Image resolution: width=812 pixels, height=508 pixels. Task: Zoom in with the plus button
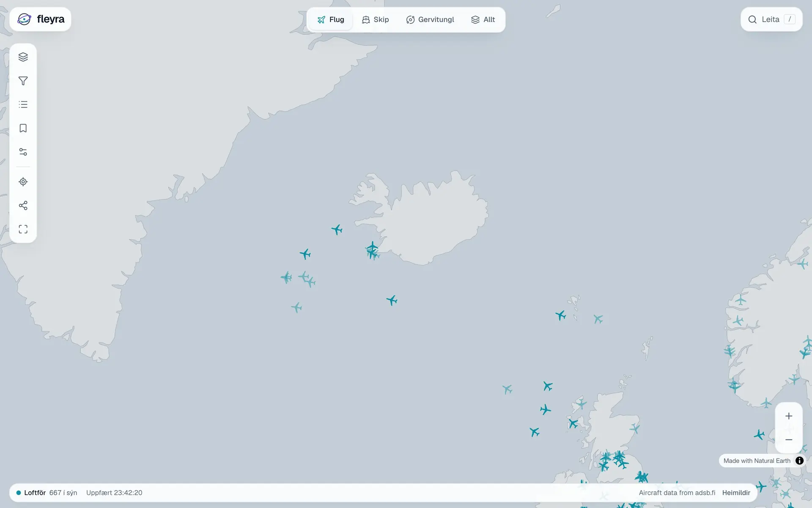coord(789,416)
